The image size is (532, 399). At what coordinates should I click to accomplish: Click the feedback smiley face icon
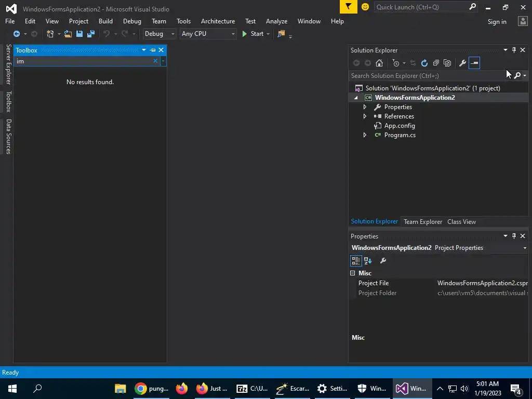coord(365,7)
